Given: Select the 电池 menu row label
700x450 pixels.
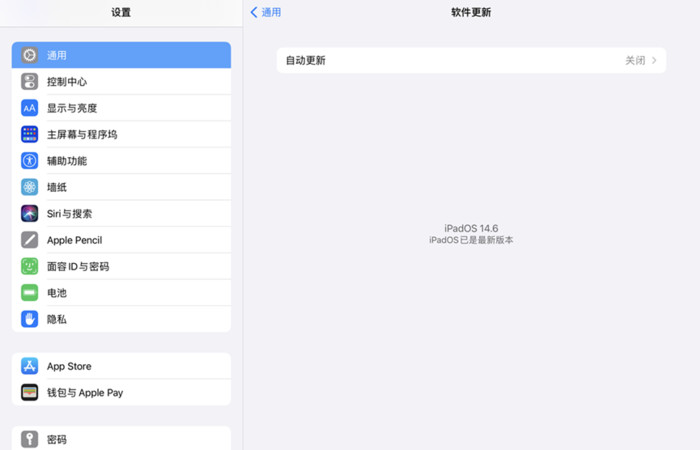Looking at the screenshot, I should pyautogui.click(x=57, y=293).
